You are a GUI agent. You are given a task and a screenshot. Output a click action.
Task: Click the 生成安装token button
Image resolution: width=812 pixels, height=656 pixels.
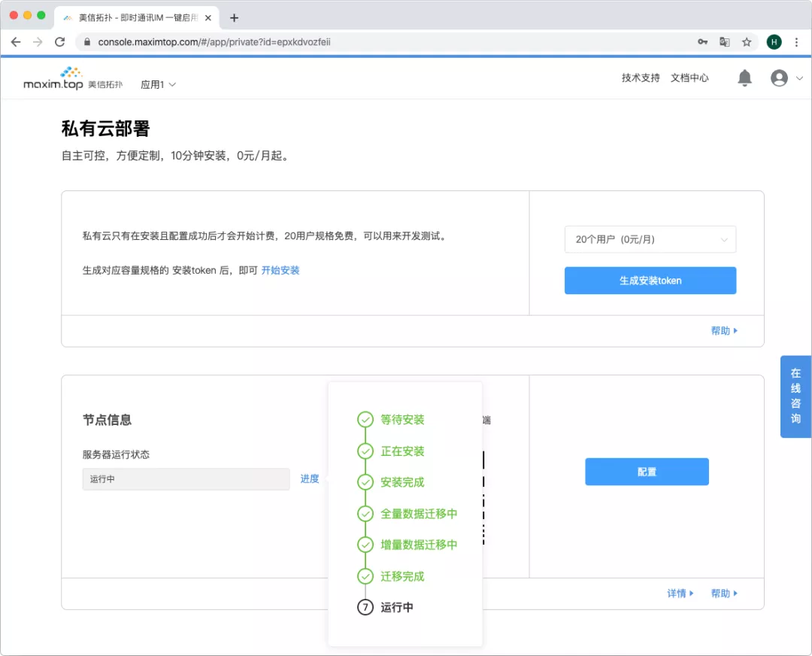pyautogui.click(x=650, y=281)
